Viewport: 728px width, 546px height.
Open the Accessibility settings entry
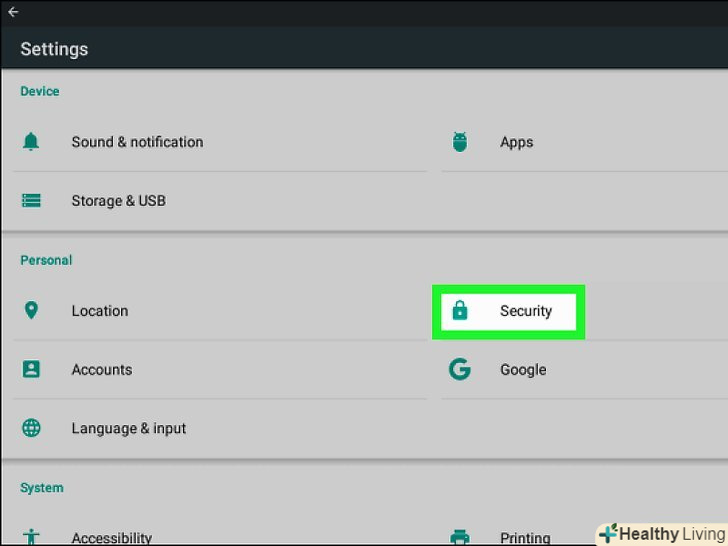[x=111, y=538]
